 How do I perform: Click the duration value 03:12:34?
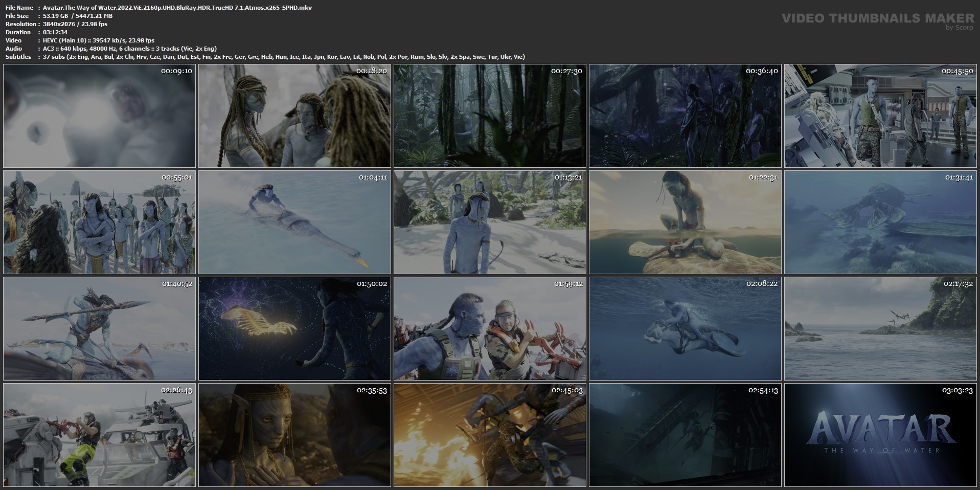point(55,32)
